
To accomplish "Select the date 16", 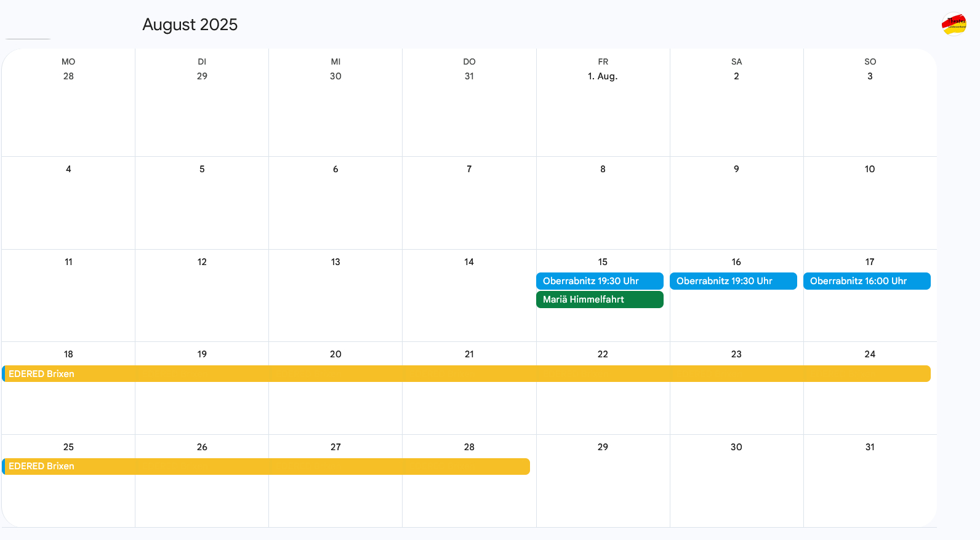I will [736, 262].
